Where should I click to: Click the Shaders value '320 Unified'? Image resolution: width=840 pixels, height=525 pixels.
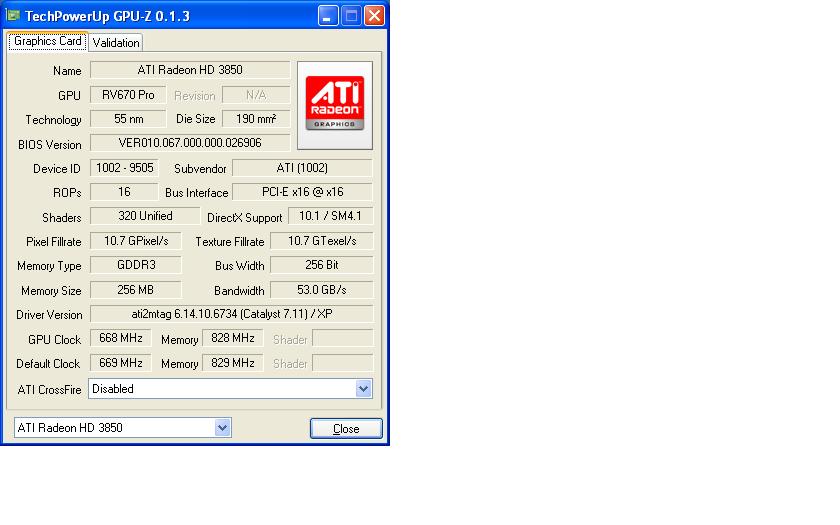click(x=145, y=216)
